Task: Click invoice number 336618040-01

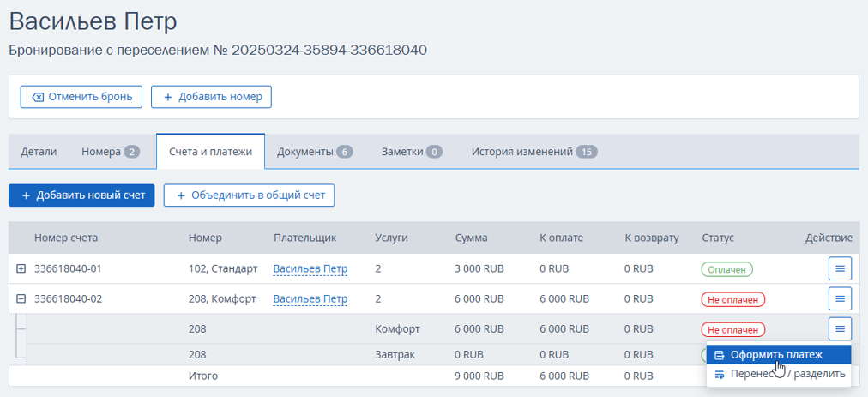Action: tap(68, 269)
